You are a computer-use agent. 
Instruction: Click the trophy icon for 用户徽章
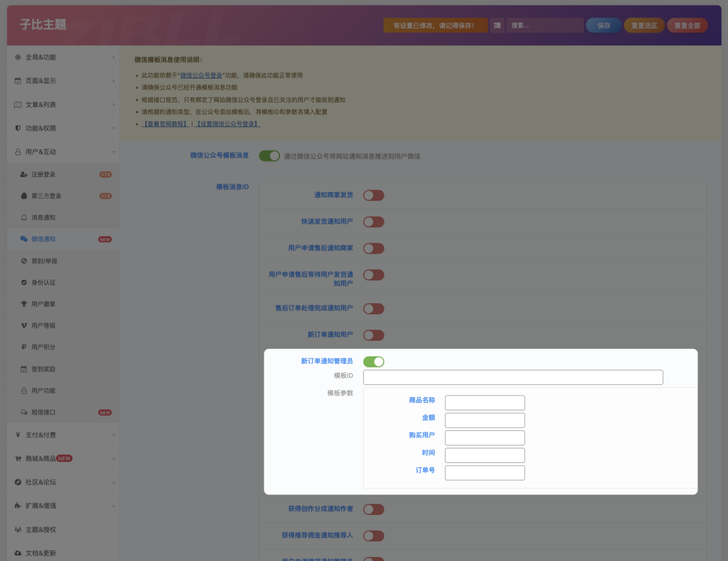(24, 304)
